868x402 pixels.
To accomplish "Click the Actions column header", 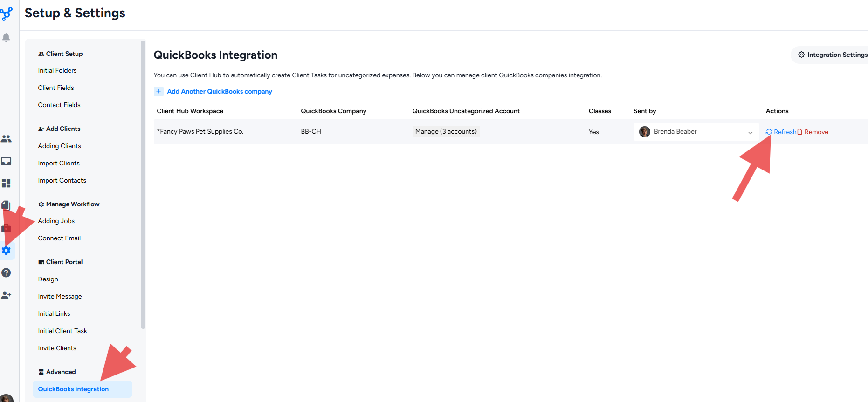I will 777,111.
